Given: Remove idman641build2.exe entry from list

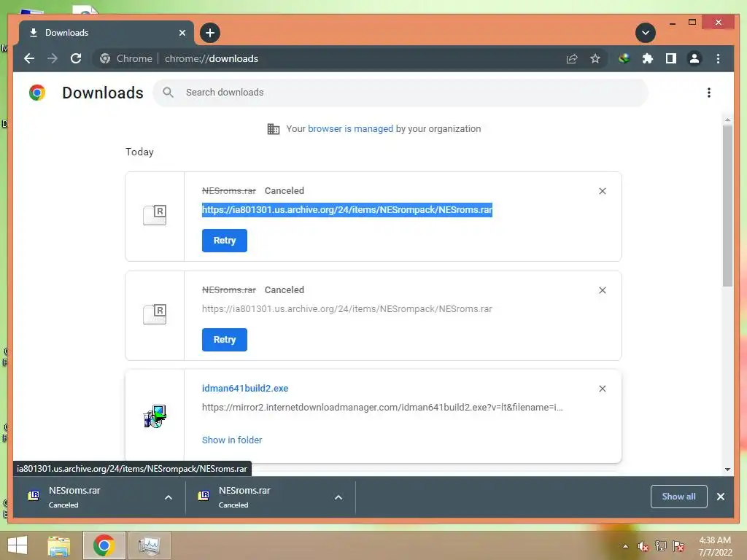Looking at the screenshot, I should [602, 389].
